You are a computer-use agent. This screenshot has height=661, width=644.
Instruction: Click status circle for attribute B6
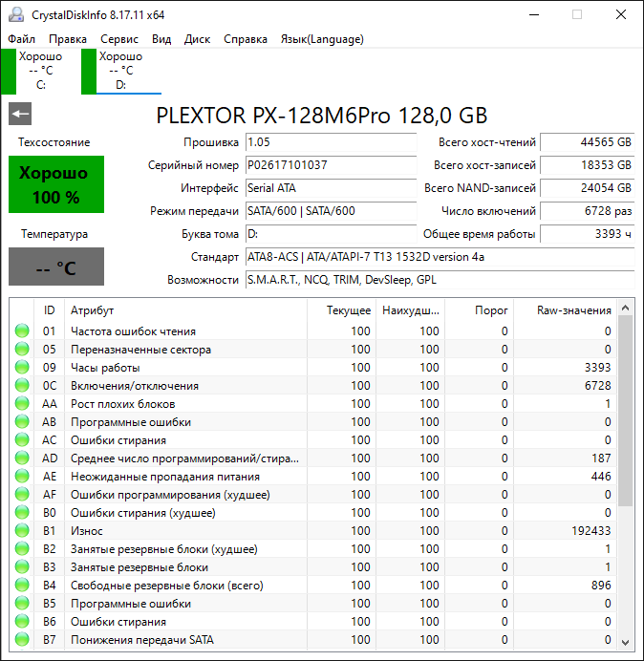coord(22,622)
